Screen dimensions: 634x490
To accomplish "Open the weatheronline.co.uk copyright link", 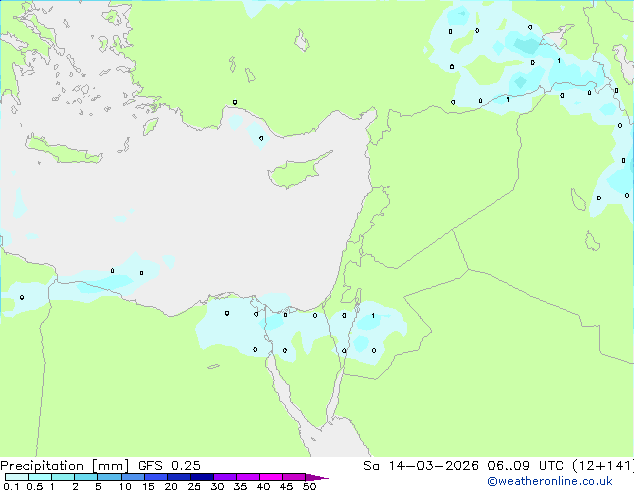I will (x=549, y=481).
